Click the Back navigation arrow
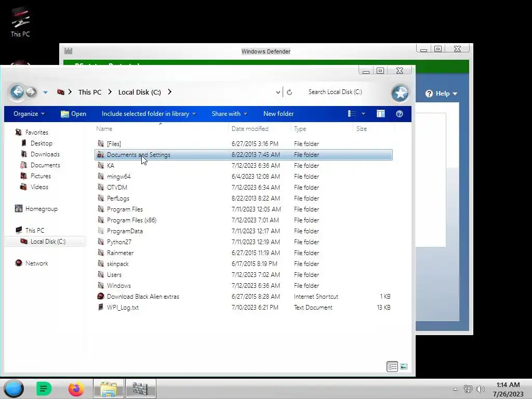This screenshot has height=399, width=532. (x=17, y=92)
